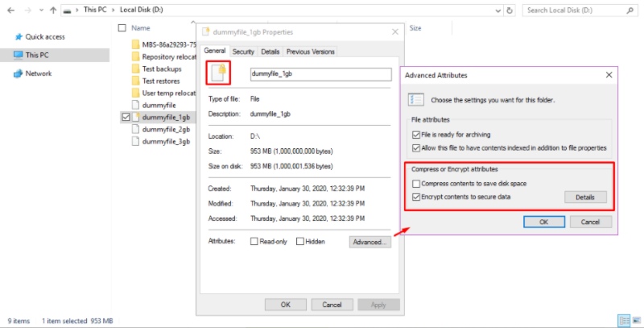Click the Back arrow navigation icon
This screenshot has width=644, height=328.
pyautogui.click(x=10, y=10)
